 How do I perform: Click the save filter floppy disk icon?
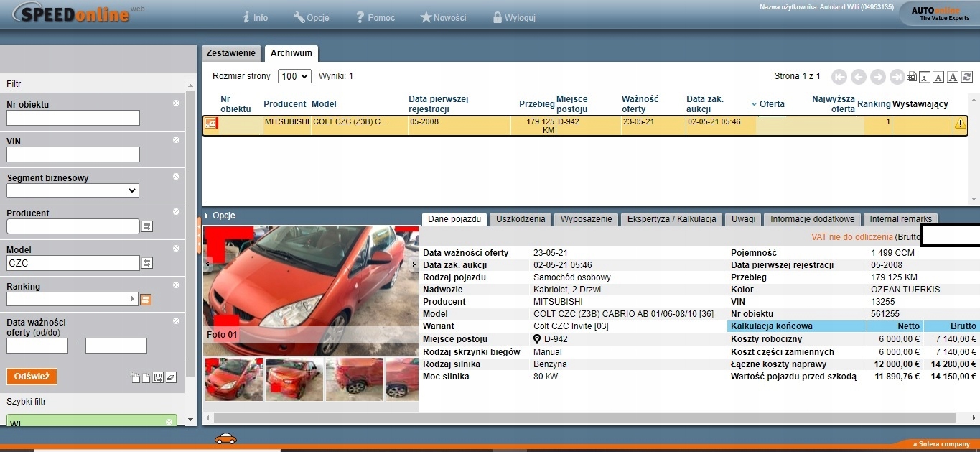[x=158, y=377]
